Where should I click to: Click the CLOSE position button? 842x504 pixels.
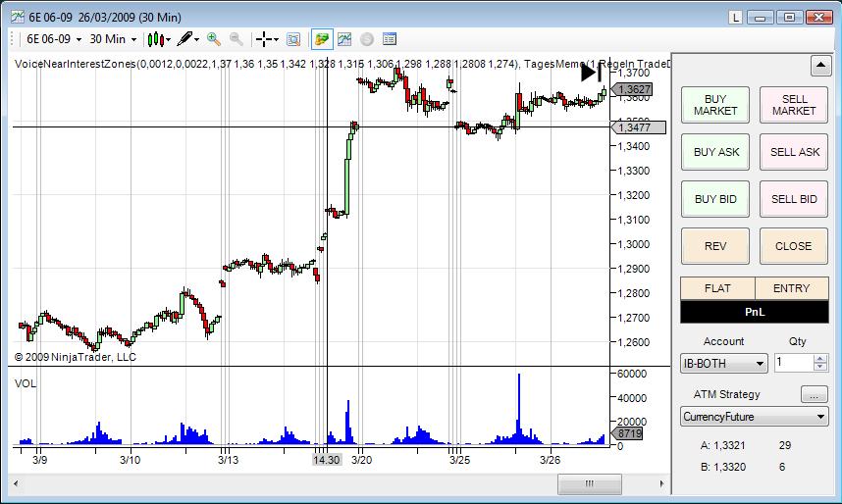[x=794, y=246]
